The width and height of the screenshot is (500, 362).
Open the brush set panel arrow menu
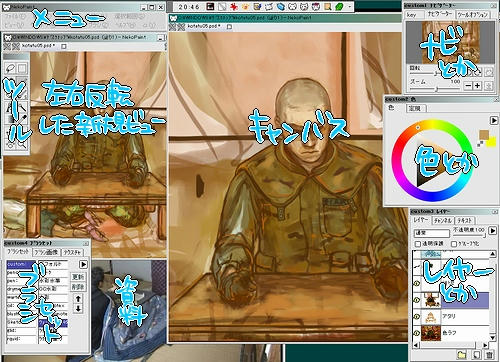(x=83, y=264)
